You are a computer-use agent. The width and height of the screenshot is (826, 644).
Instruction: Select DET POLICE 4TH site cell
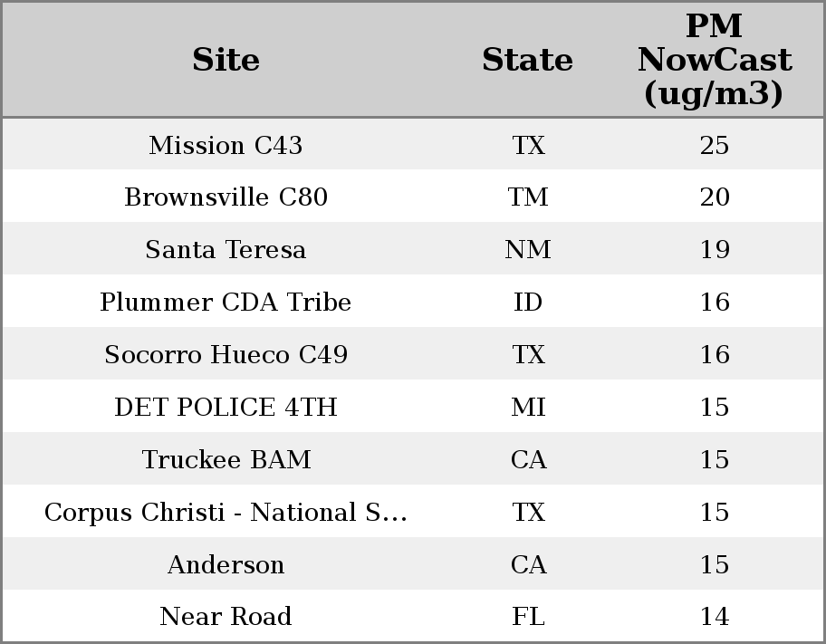(226, 408)
